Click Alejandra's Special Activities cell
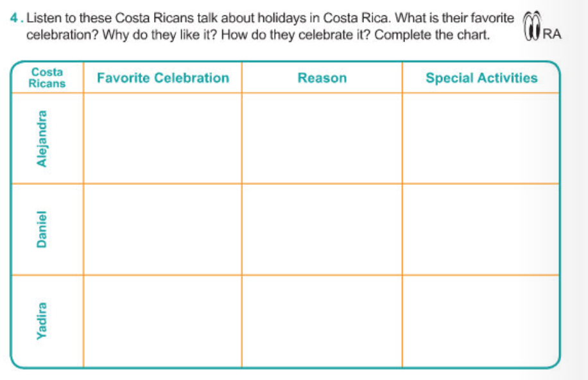The image size is (588, 380). 481,138
